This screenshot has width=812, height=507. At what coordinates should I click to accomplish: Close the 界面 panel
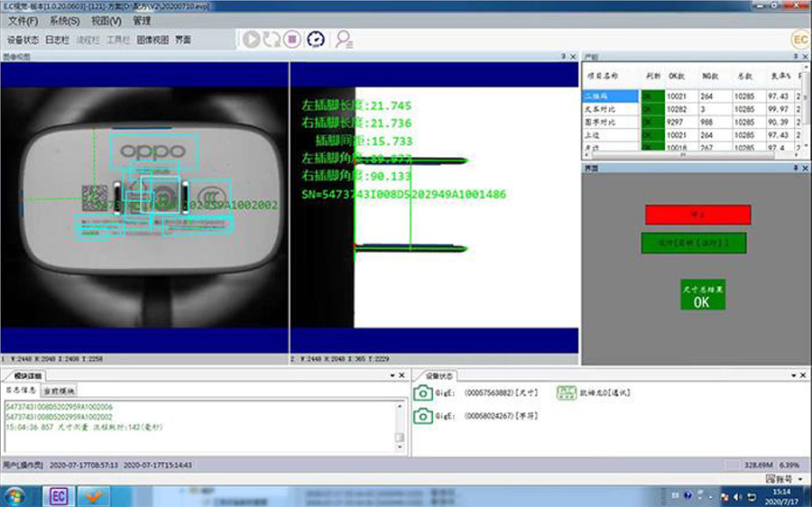806,168
